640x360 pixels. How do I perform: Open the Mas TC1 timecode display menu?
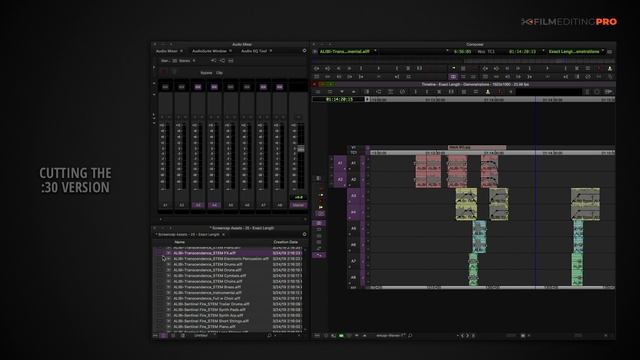tap(486, 51)
